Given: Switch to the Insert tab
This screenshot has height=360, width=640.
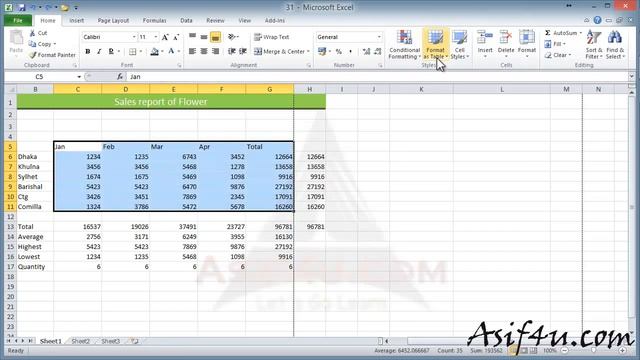Looking at the screenshot, I should point(76,20).
